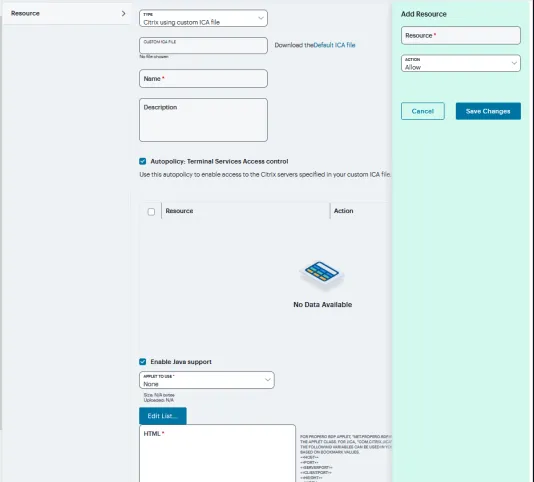This screenshot has height=482, width=534.
Task: Expand the Resource sidebar chevron
Action: tap(123, 14)
